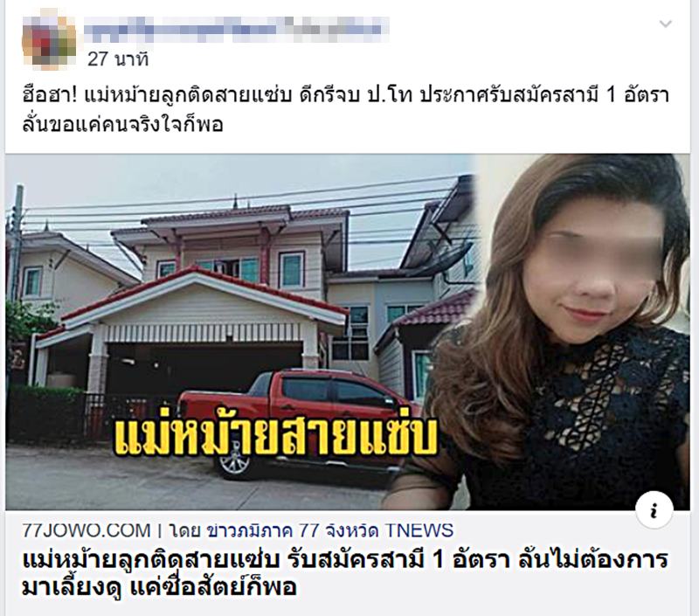
Task: Click the blurred poster name link
Action: 236,26
